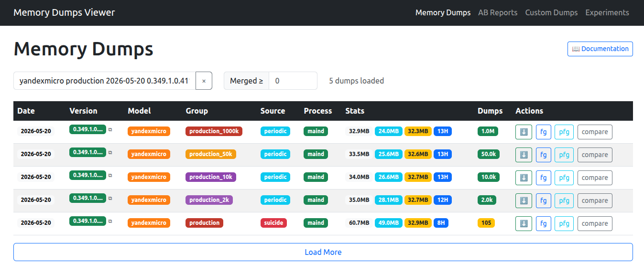Image resolution: width=644 pixels, height=274 pixels.
Task: Download the production_2k dump
Action: (524, 200)
